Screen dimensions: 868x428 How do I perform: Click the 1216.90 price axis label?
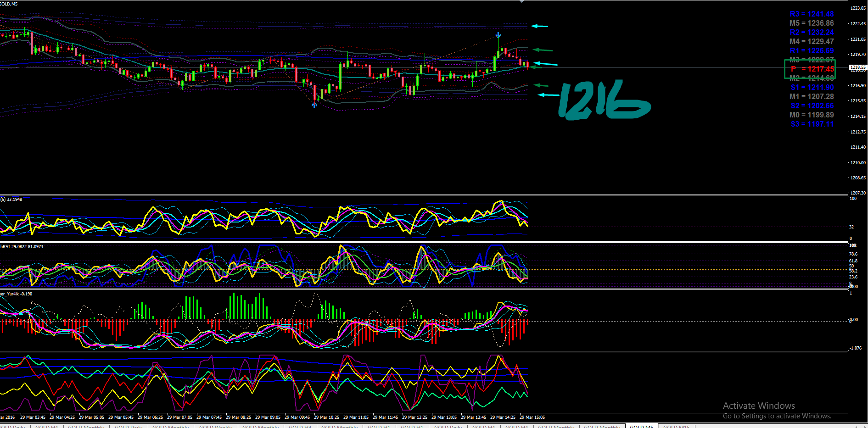pyautogui.click(x=858, y=85)
